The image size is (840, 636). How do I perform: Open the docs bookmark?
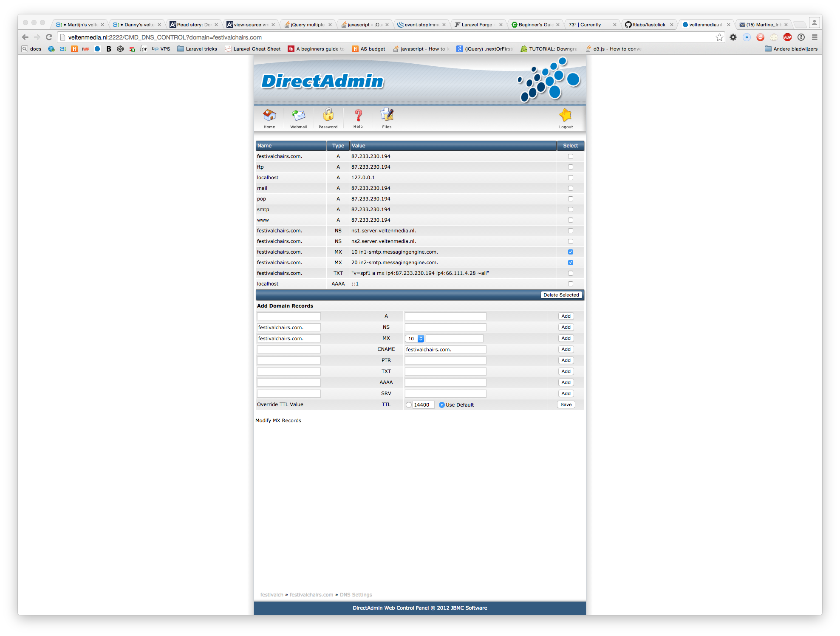pyautogui.click(x=31, y=49)
